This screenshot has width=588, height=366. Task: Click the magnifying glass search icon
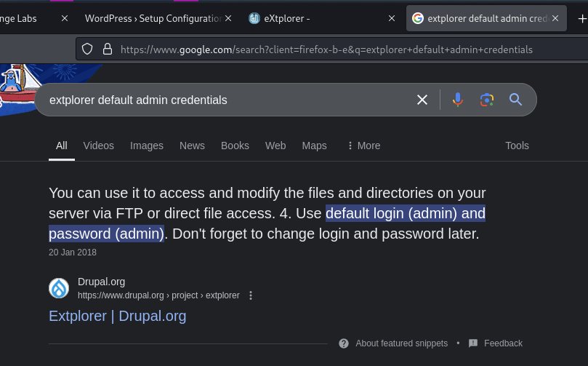click(515, 100)
